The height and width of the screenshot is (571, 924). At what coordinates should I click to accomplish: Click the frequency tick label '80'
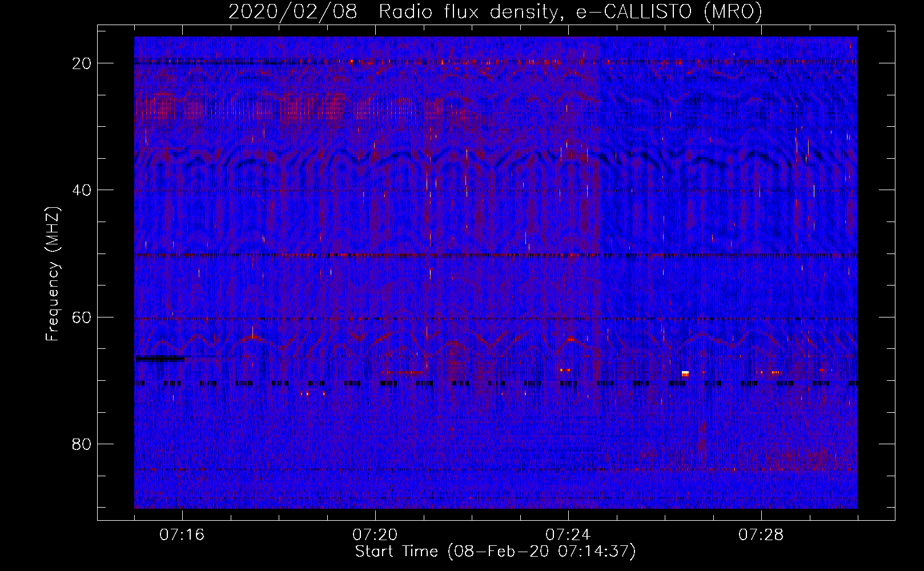82,444
